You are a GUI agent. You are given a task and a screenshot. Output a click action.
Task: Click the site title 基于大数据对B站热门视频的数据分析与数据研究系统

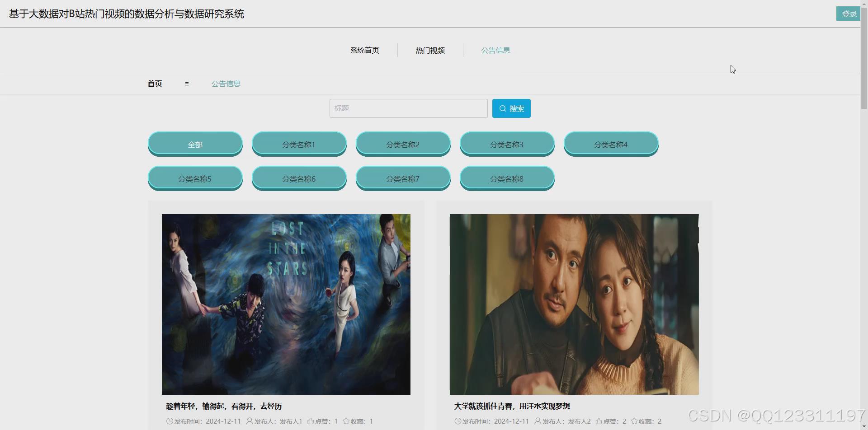127,14
